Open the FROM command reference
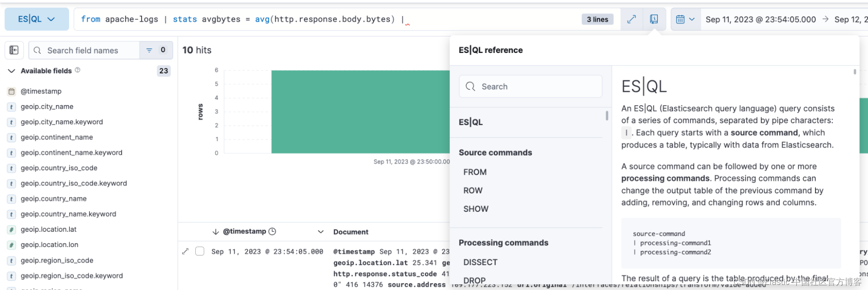This screenshot has width=868, height=290. 475,172
